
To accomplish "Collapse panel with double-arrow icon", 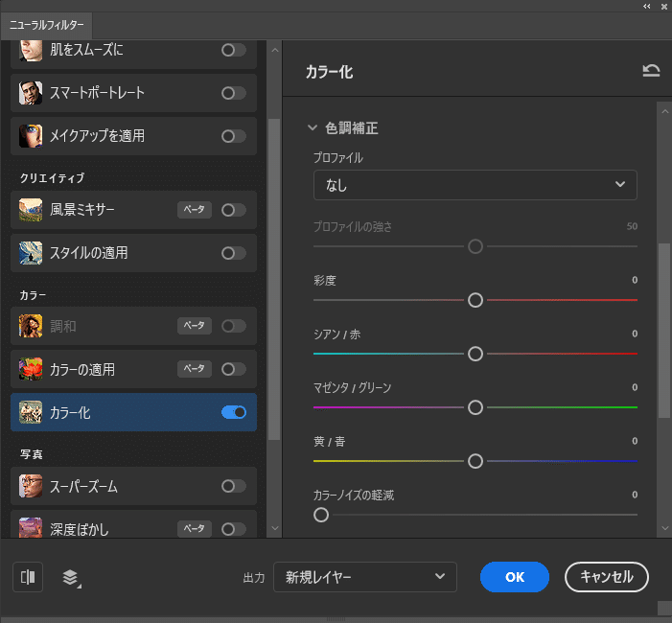I will click(647, 6).
